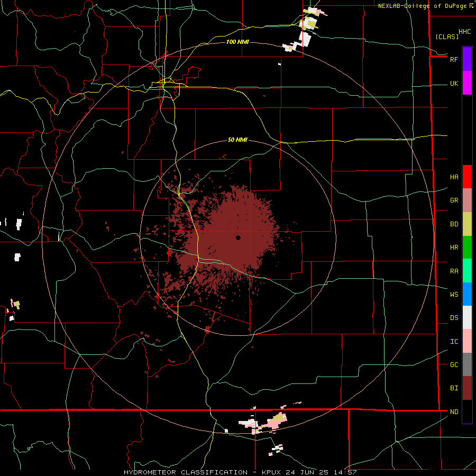Click the RF purple legend swatch
476x476 pixels.
[467, 59]
